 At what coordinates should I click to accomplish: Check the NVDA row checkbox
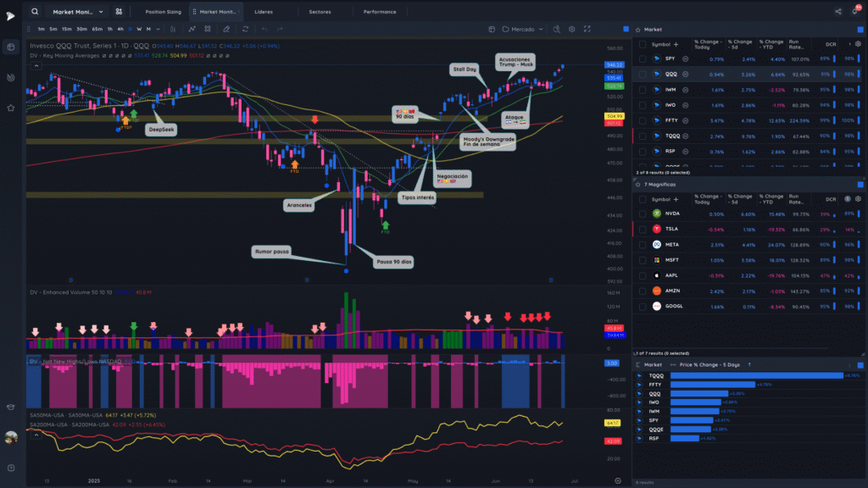tap(643, 213)
